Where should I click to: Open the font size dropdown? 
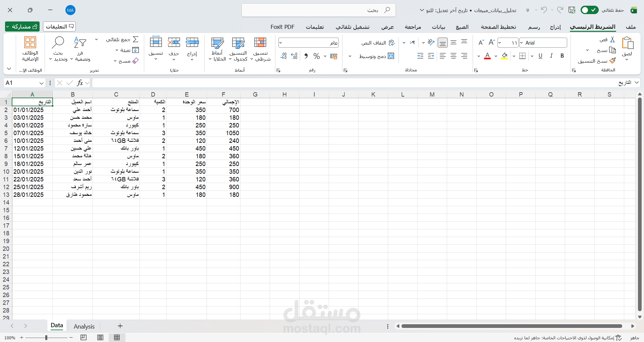500,43
